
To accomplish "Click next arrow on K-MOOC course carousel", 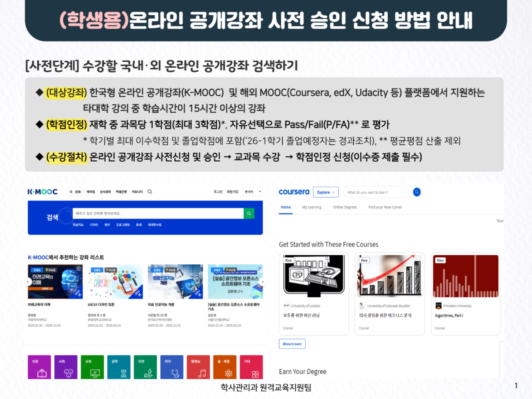I will [263, 282].
